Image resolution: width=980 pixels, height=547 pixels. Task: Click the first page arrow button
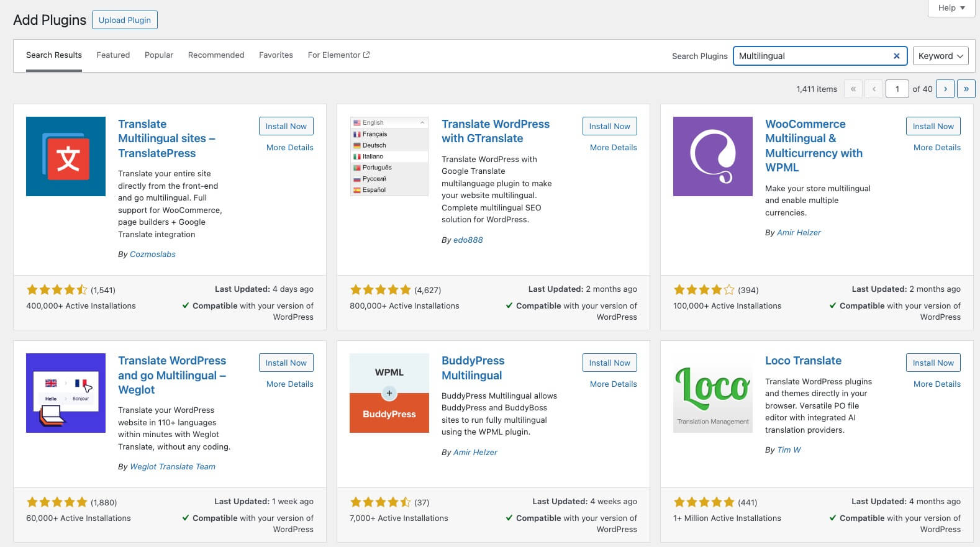tap(853, 89)
